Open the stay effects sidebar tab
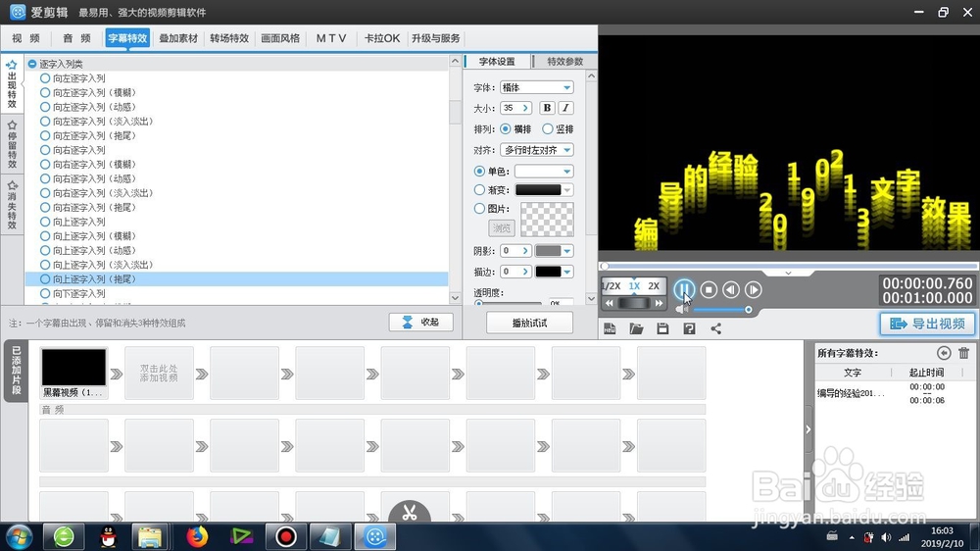Image resolution: width=980 pixels, height=551 pixels. [12, 144]
